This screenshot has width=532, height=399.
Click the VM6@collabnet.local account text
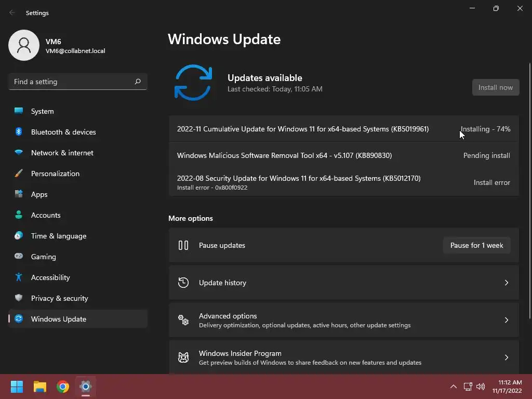click(75, 51)
